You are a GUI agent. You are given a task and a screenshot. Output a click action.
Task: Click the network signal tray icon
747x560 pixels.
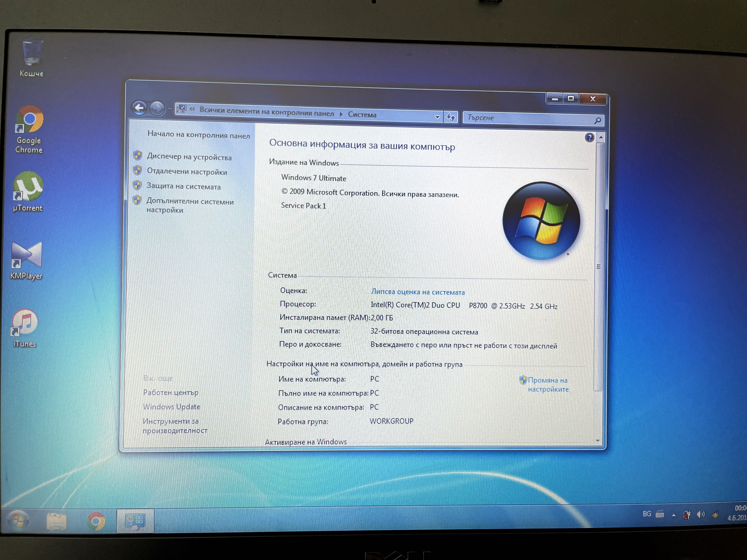point(714,515)
